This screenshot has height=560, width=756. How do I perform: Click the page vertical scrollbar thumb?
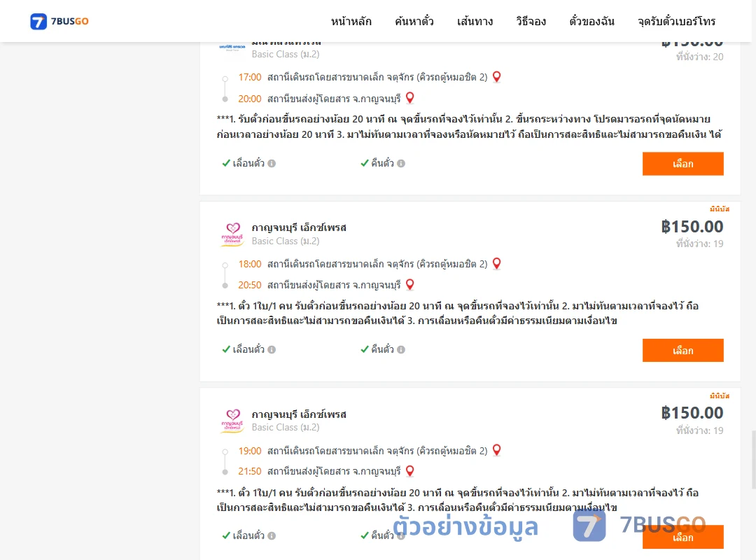coord(753,459)
